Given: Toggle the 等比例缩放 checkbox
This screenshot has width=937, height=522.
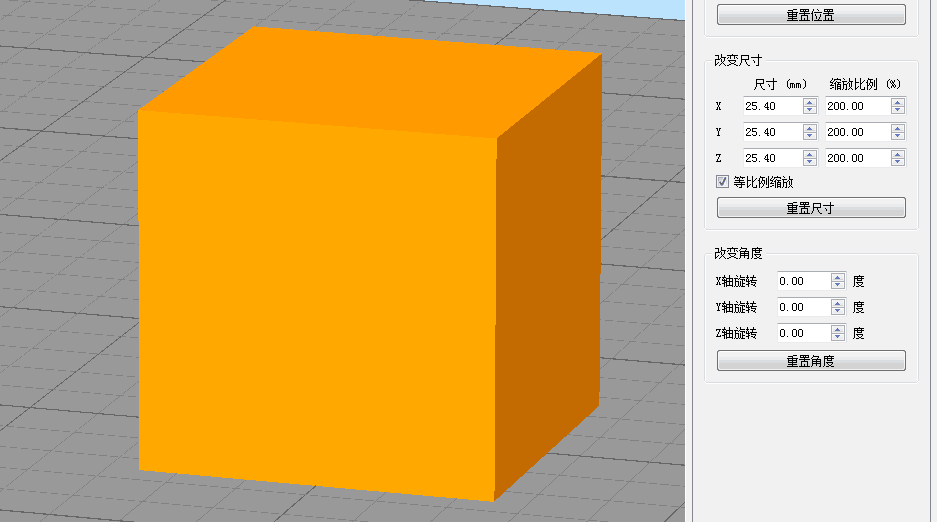Looking at the screenshot, I should tap(722, 182).
